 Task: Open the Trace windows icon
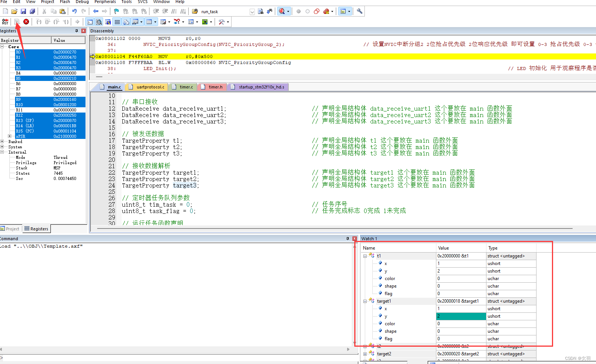(191, 22)
